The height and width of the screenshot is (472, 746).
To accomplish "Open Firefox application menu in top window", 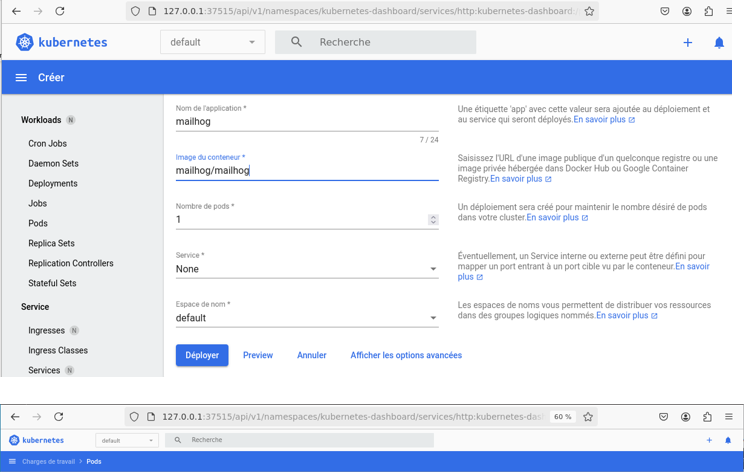I will [730, 11].
